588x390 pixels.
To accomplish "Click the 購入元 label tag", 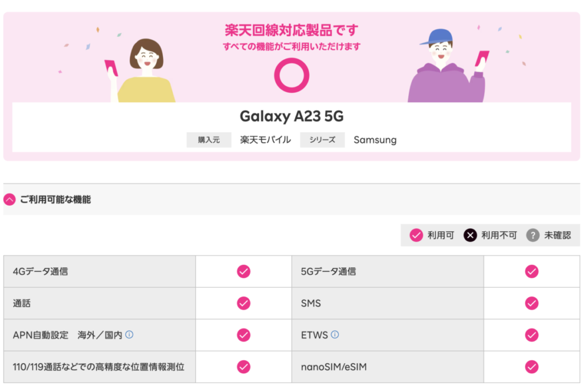I will coord(209,140).
